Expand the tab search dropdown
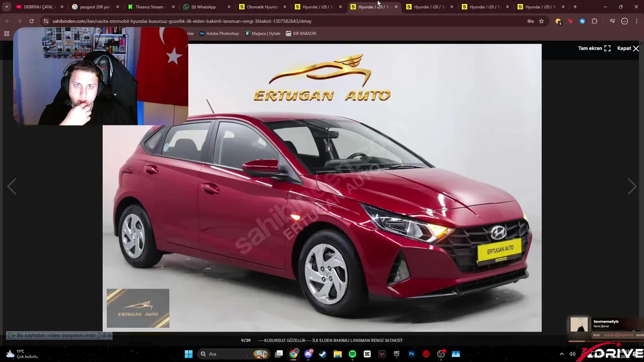 pyautogui.click(x=7, y=7)
